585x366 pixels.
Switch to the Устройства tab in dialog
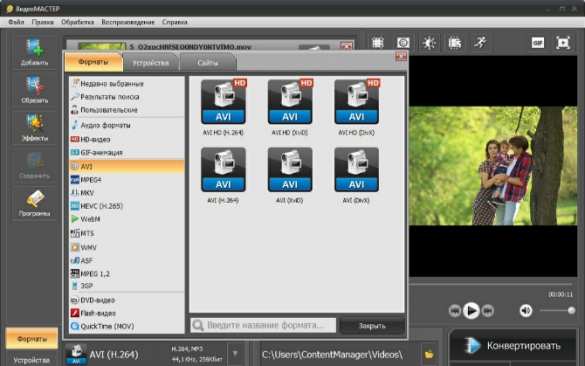tap(151, 63)
